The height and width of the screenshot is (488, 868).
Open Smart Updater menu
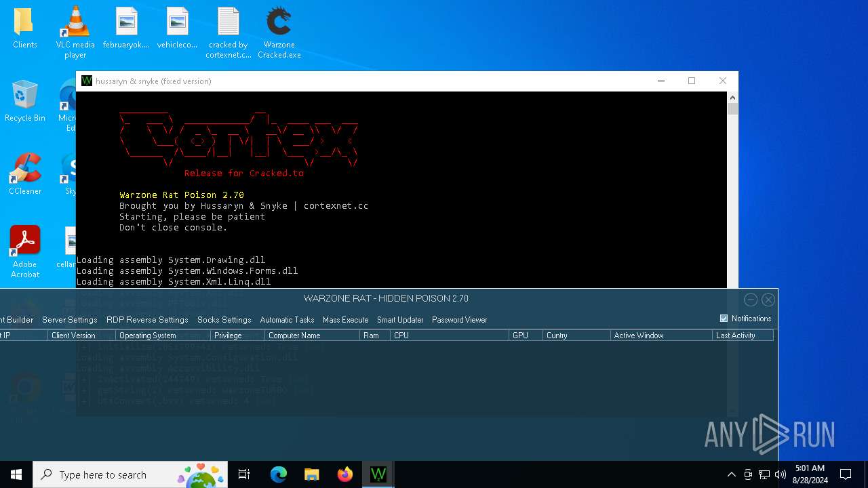(400, 320)
